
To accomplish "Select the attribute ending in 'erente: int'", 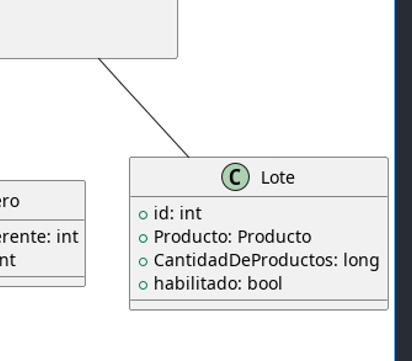I will (x=39, y=237).
